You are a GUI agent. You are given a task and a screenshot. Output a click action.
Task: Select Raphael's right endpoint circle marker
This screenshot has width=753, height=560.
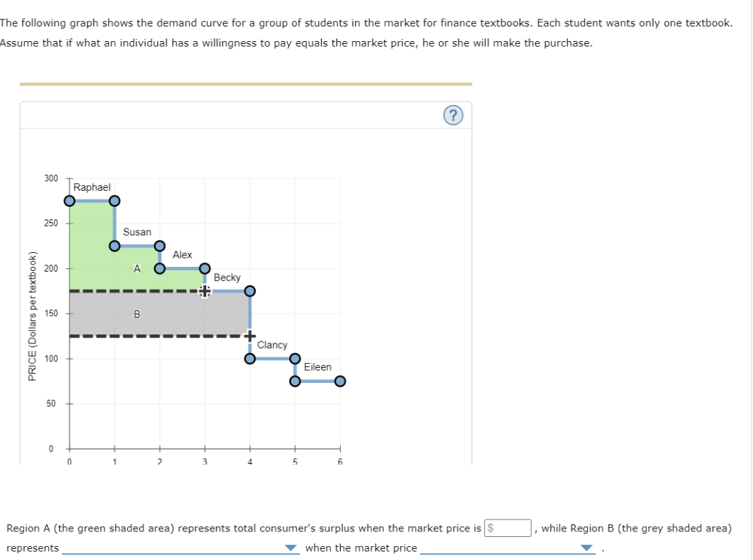point(113,201)
